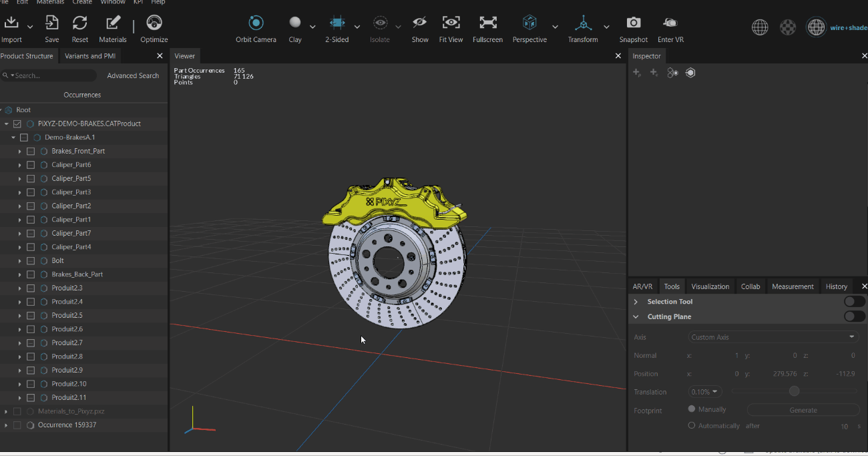Click the Isolate icon
This screenshot has height=456, width=868.
click(380, 23)
